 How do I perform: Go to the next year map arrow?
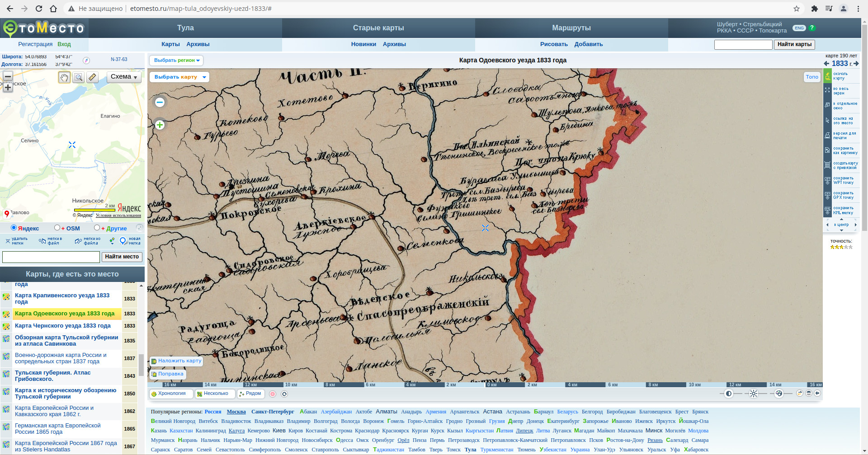coord(856,64)
